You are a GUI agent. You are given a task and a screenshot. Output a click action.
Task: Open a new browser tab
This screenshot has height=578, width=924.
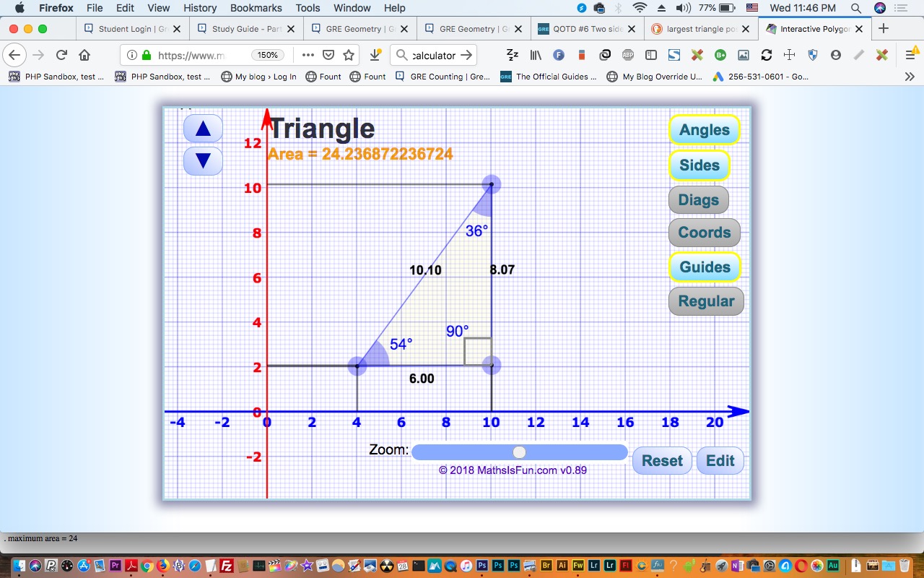click(x=883, y=29)
